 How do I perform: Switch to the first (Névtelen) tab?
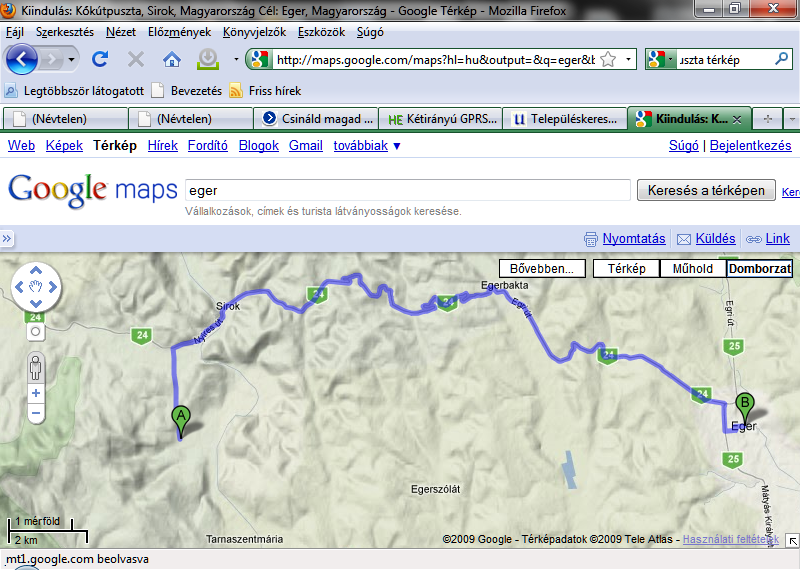click(65, 119)
